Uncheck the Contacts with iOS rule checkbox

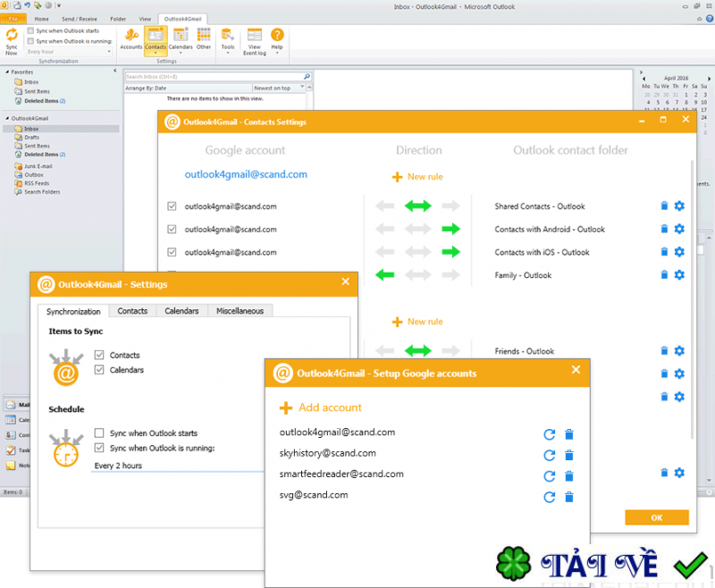pos(172,252)
